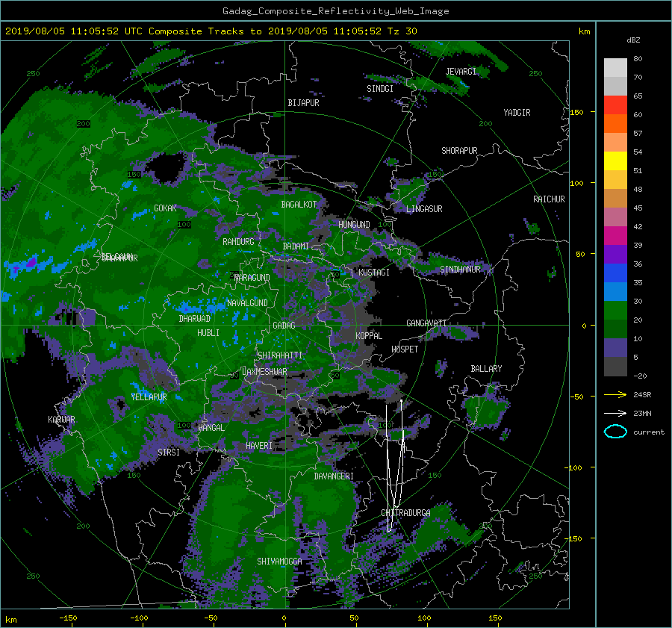Click the KOPPAL city label
The width and height of the screenshot is (672, 628).
369,335
